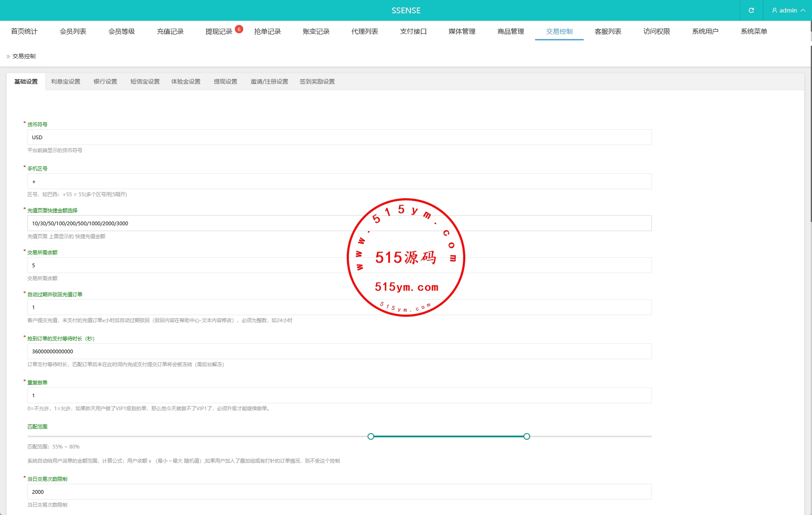The width and height of the screenshot is (812, 515).
Task: Open the 提现设置 tab
Action: pyautogui.click(x=225, y=81)
